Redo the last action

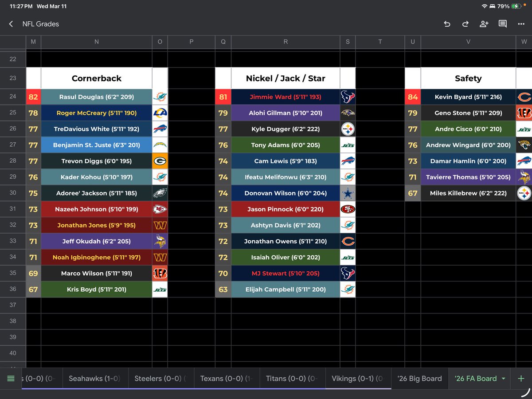pyautogui.click(x=465, y=24)
